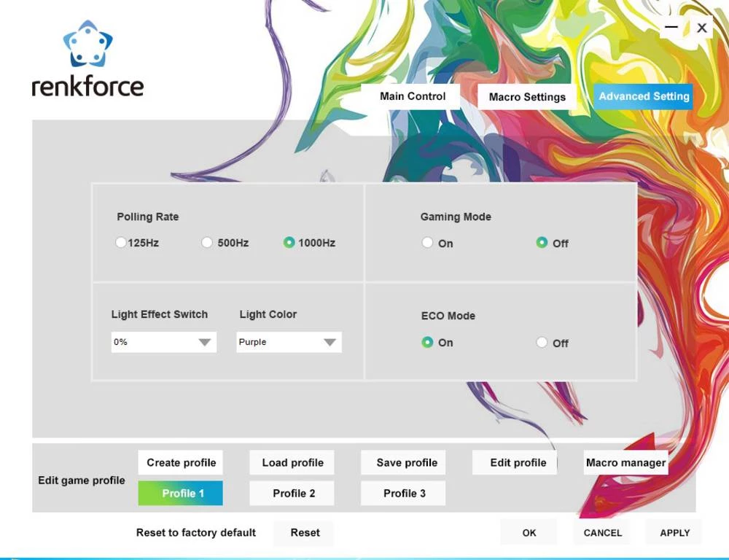
Task: Open the Macro manager
Action: (625, 462)
